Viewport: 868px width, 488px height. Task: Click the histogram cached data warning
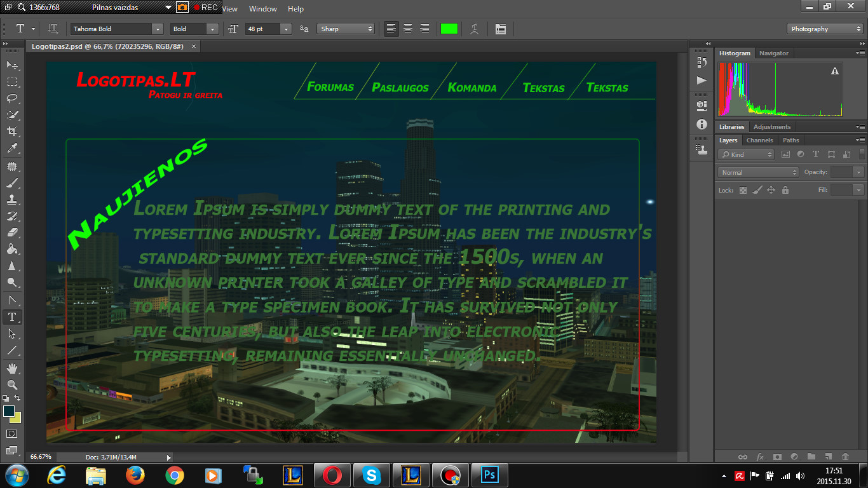click(835, 71)
